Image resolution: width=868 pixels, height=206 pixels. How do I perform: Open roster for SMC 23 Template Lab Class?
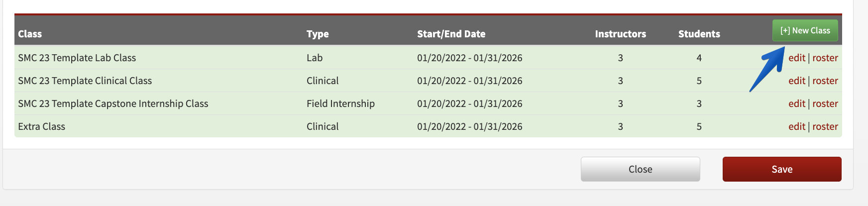coord(825,58)
